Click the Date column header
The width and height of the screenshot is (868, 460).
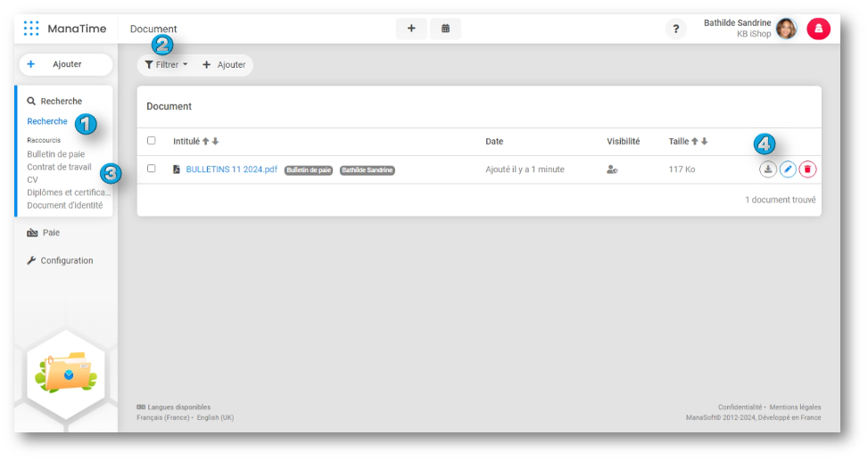coord(494,142)
